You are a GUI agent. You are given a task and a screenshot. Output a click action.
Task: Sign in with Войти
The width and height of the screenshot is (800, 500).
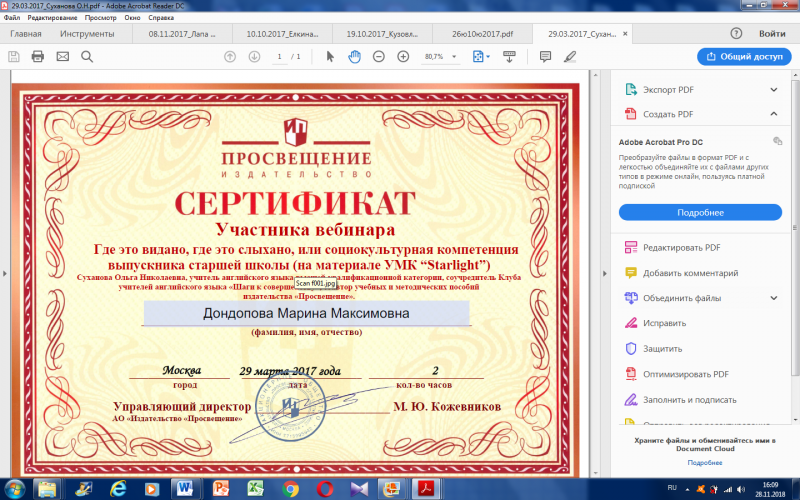coord(772,34)
